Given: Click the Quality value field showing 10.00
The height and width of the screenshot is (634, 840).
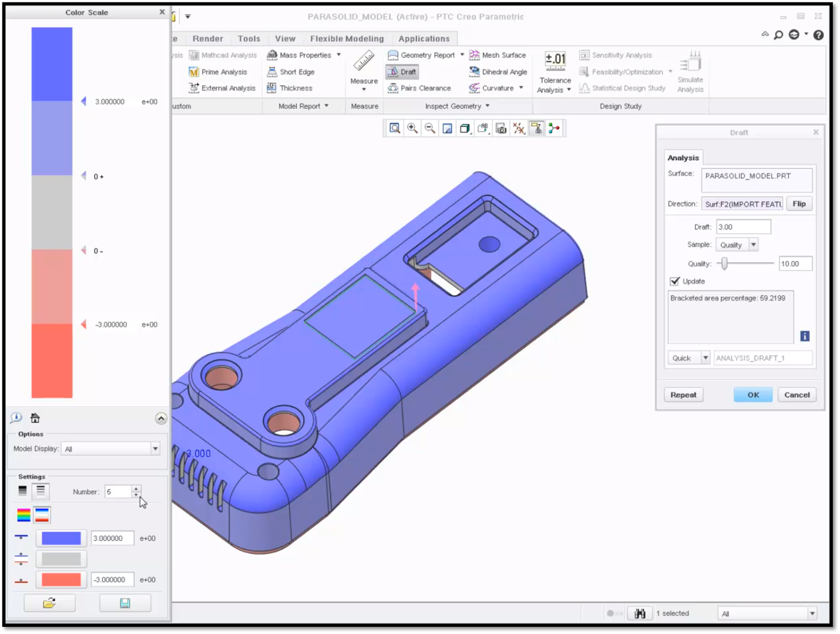Looking at the screenshot, I should (795, 264).
